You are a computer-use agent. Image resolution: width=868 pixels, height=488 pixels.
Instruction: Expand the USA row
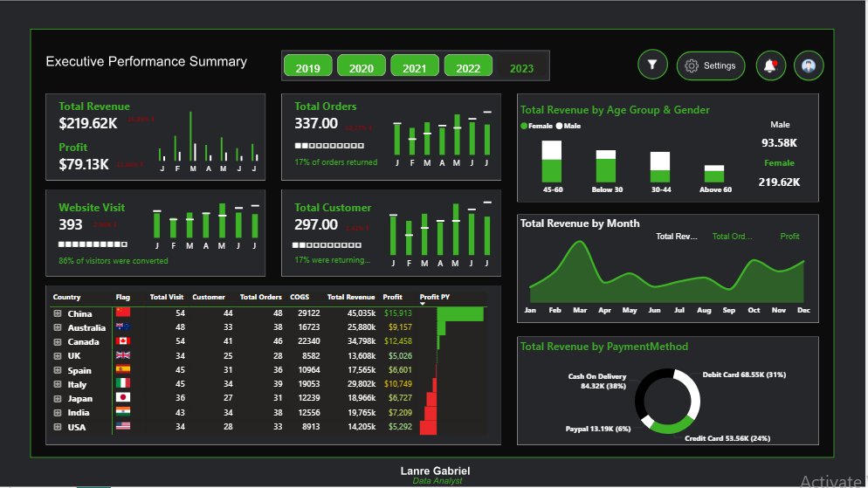click(x=57, y=427)
